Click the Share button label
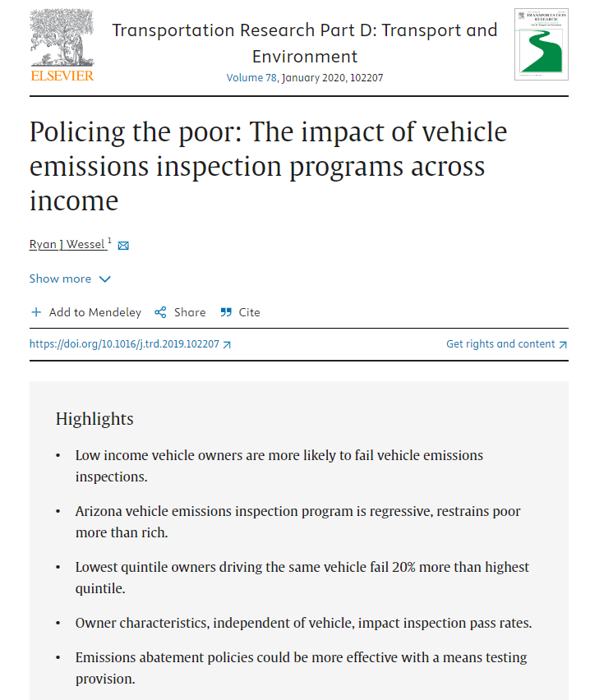 (x=190, y=312)
